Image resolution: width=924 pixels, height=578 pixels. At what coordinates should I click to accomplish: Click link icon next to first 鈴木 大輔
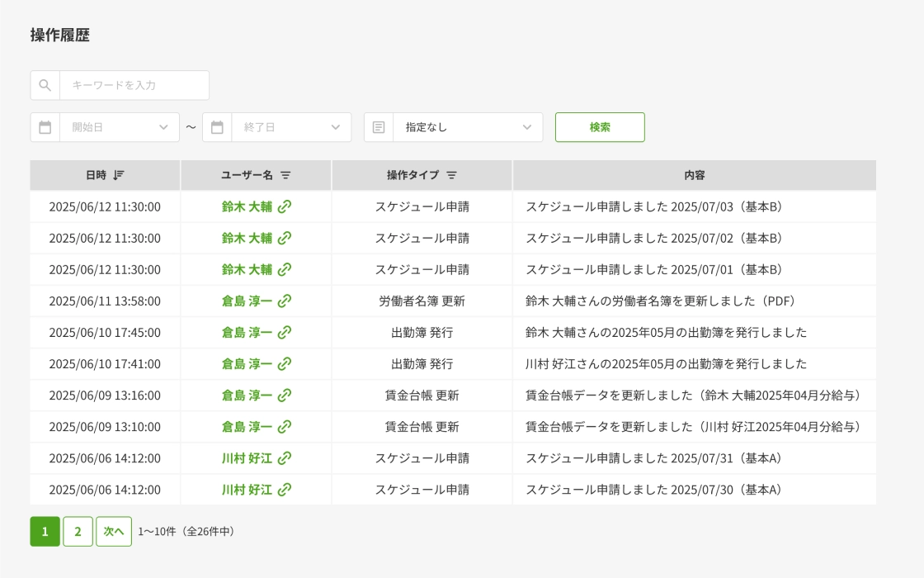click(x=285, y=206)
